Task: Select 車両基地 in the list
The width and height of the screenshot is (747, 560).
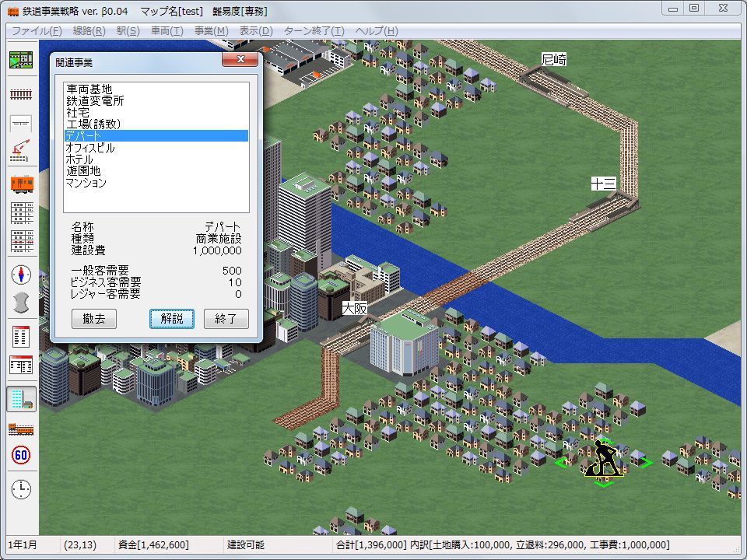Action: pos(89,89)
